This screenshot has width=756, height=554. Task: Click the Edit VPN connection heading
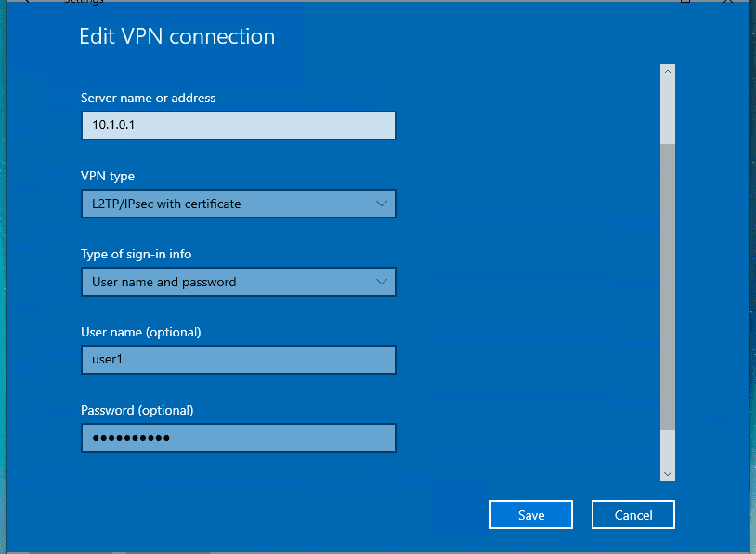[x=176, y=37]
